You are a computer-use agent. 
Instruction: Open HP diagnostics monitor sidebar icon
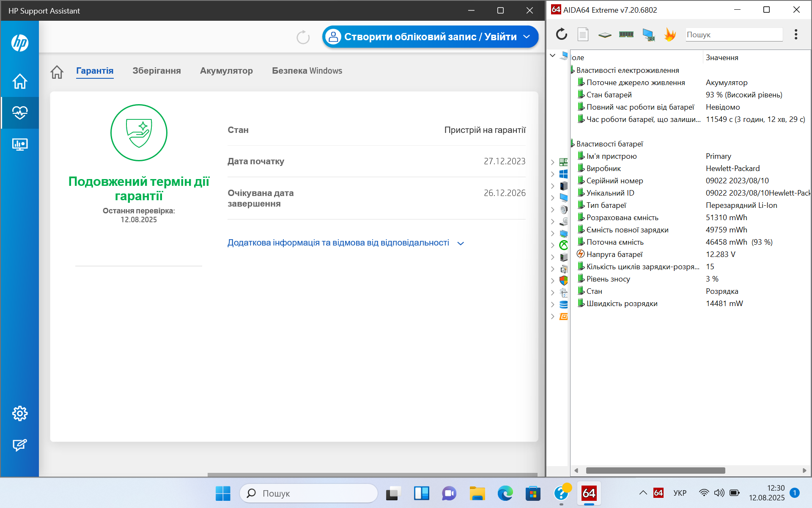point(20,144)
